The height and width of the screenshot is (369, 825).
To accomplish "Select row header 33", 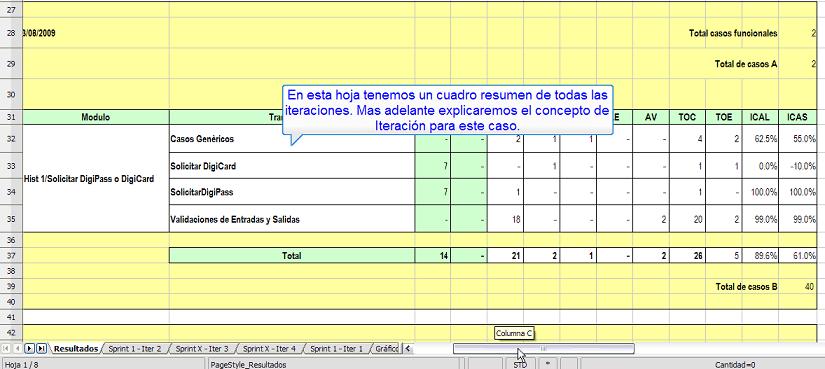I will click(11, 166).
